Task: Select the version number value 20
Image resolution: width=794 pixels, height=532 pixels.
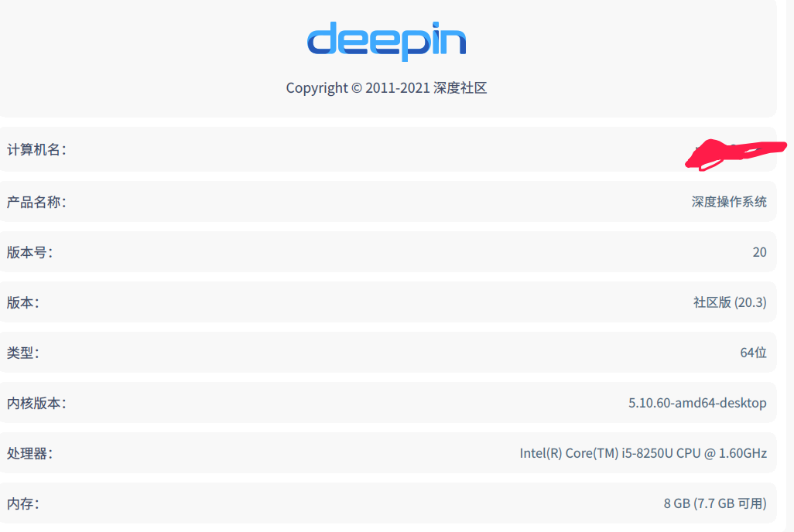Action: click(x=760, y=252)
